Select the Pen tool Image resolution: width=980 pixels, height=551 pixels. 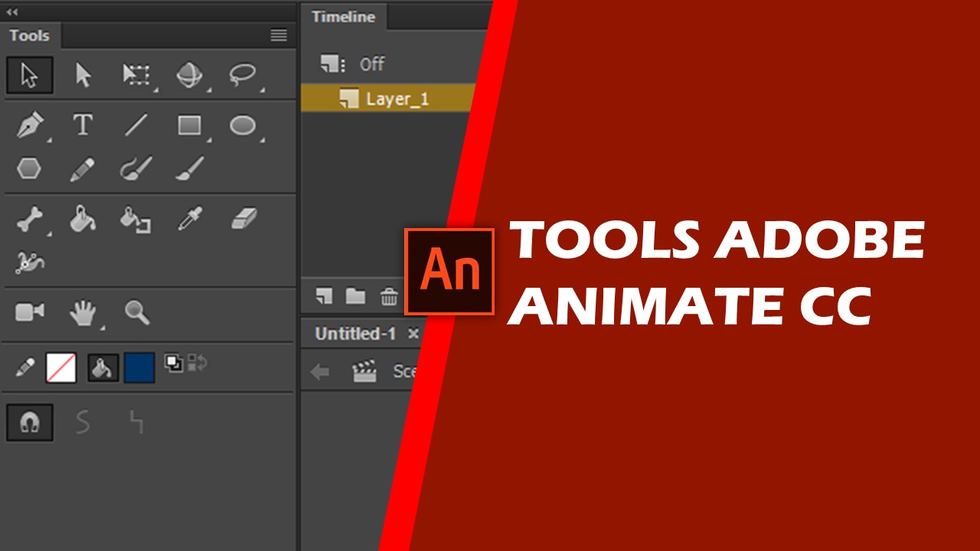click(x=29, y=125)
